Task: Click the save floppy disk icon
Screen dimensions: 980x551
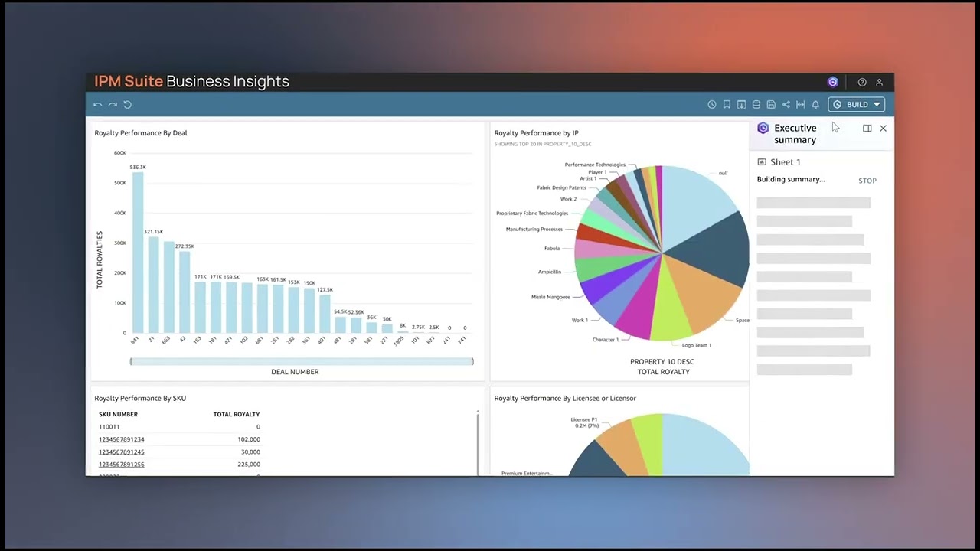Action: [x=771, y=105]
